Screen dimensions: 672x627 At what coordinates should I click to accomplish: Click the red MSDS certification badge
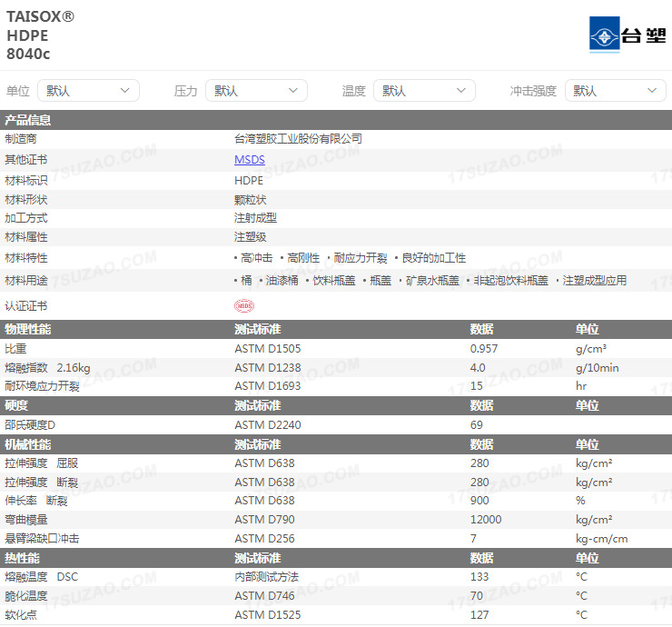(x=244, y=306)
